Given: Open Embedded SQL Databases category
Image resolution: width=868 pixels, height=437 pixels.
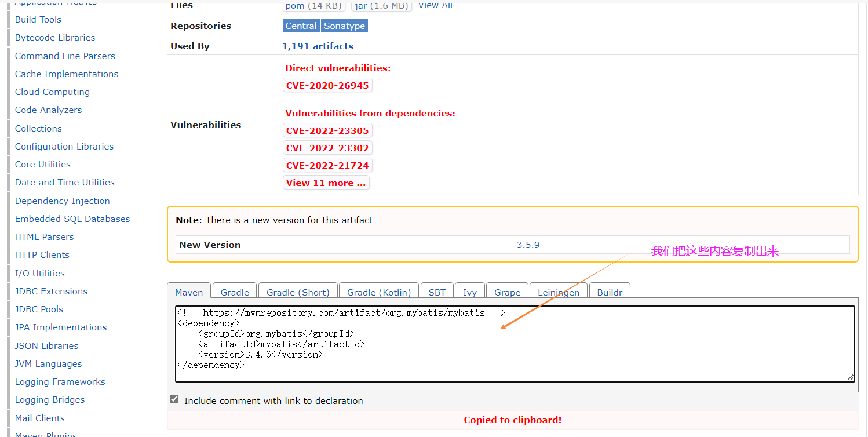Looking at the screenshot, I should 72,218.
